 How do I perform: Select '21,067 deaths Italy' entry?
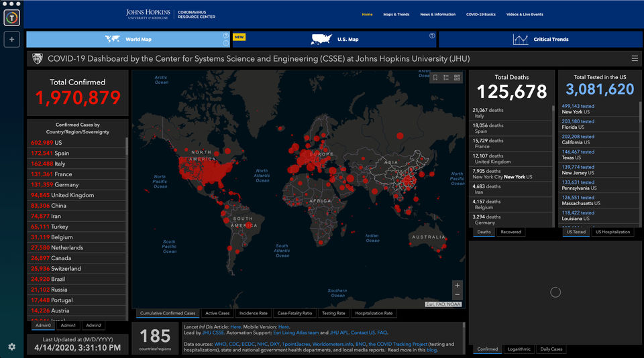[511, 113]
